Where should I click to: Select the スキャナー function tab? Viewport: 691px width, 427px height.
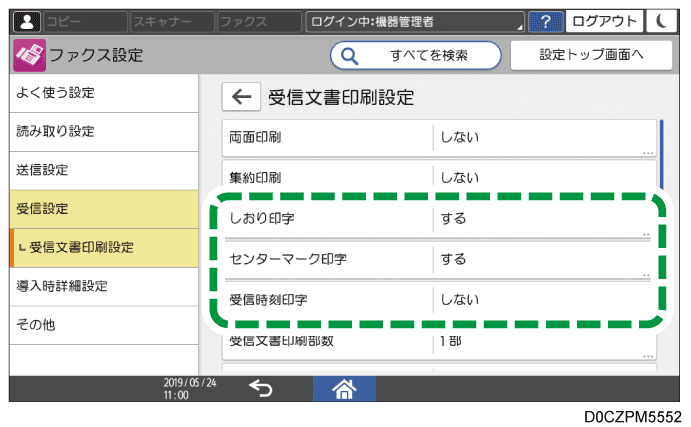pos(172,22)
